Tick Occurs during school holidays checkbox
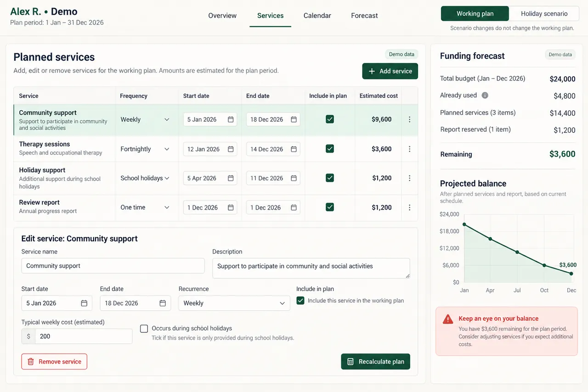This screenshot has width=588, height=392. 144,329
